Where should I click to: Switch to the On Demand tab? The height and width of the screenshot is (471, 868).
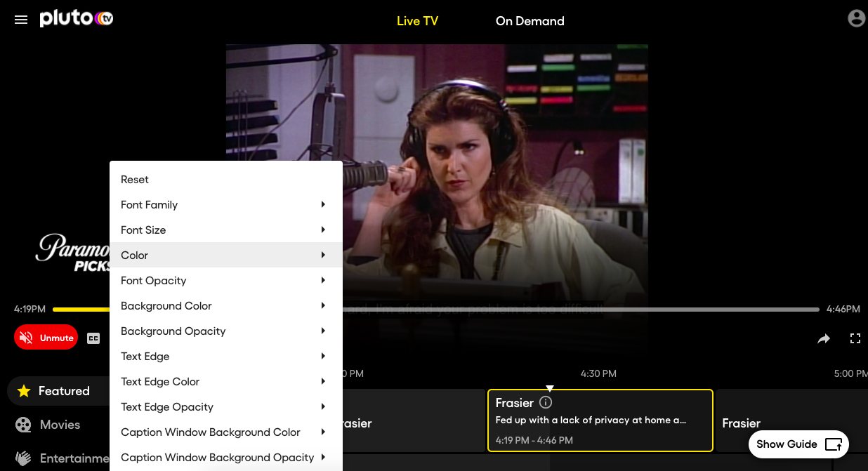click(x=530, y=20)
